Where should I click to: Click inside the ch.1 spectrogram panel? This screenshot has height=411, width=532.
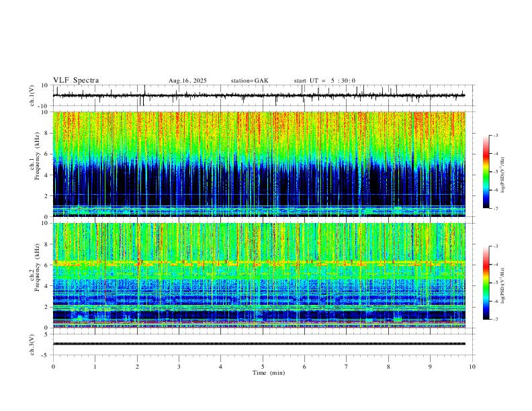(259, 164)
